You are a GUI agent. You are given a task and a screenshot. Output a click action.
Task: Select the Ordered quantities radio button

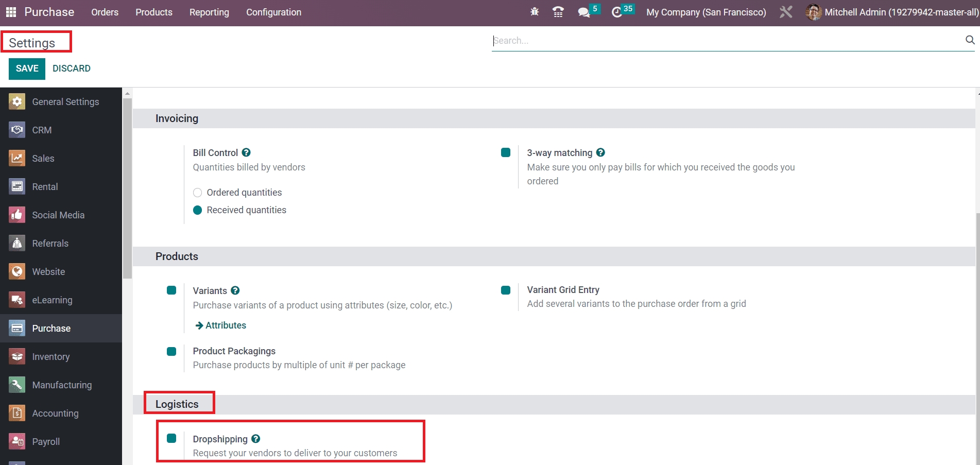197,193
